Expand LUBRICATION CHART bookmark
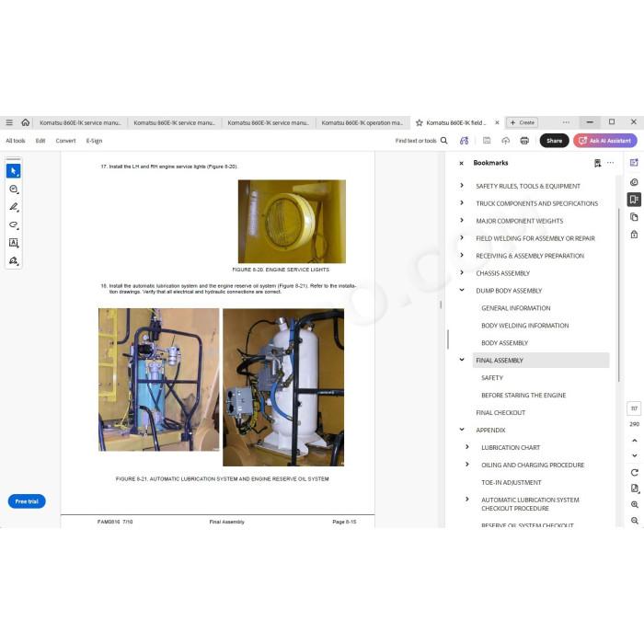This screenshot has height=644, width=644. (x=467, y=447)
